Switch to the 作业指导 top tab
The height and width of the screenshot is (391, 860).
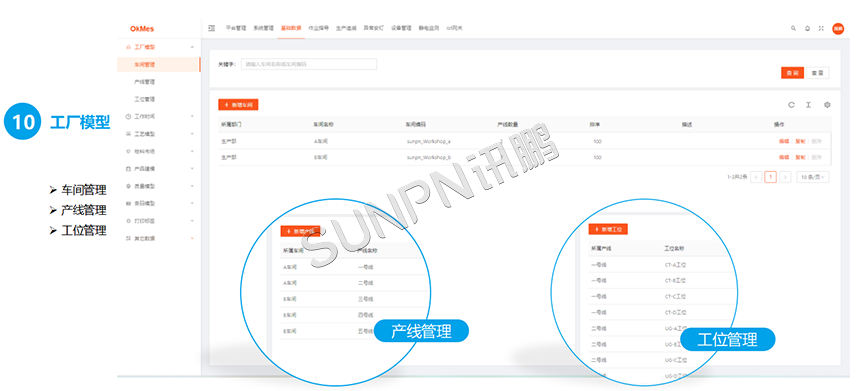[x=318, y=28]
